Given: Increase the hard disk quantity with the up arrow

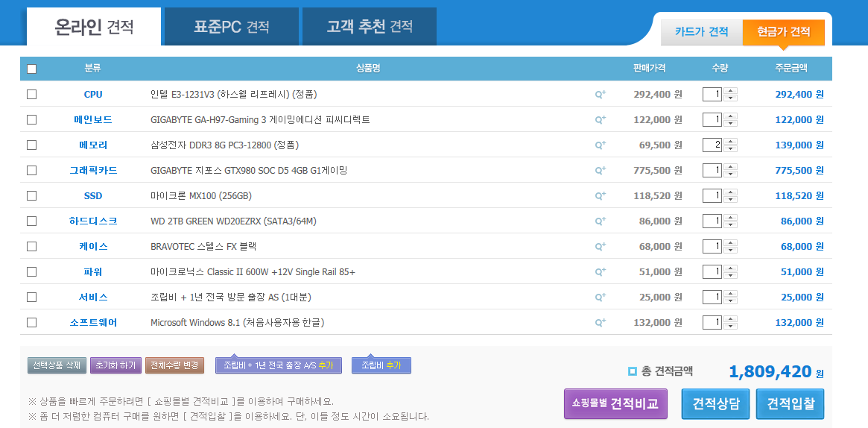Looking at the screenshot, I should pos(731,218).
